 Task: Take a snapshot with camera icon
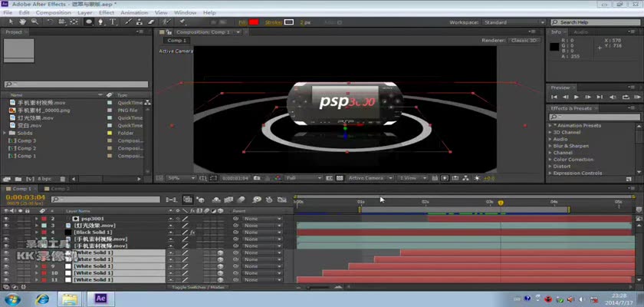click(x=257, y=178)
